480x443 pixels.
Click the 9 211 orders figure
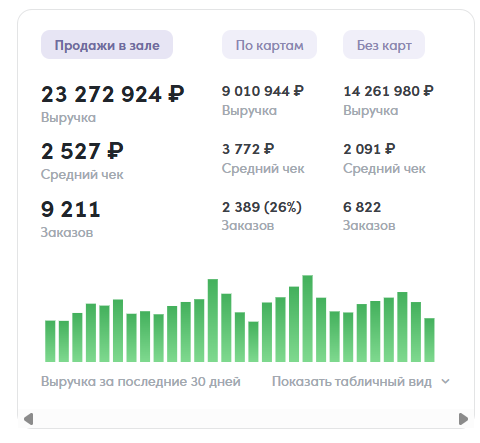tap(70, 209)
